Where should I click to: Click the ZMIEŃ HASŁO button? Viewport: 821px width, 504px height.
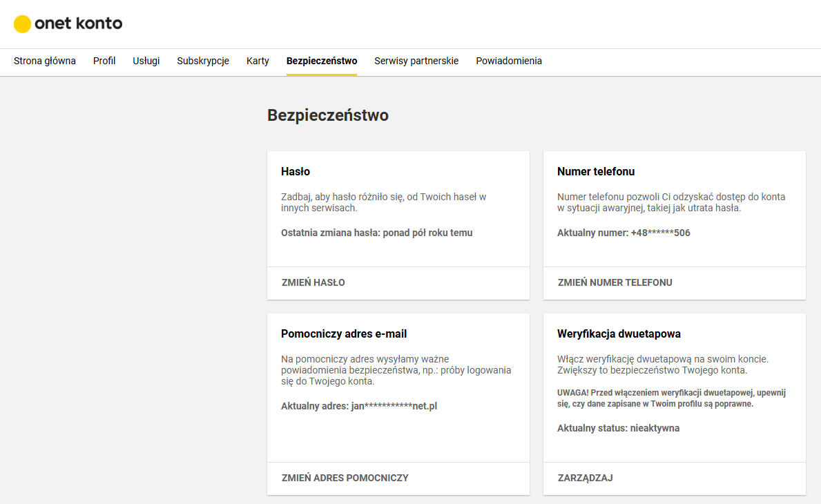point(313,282)
